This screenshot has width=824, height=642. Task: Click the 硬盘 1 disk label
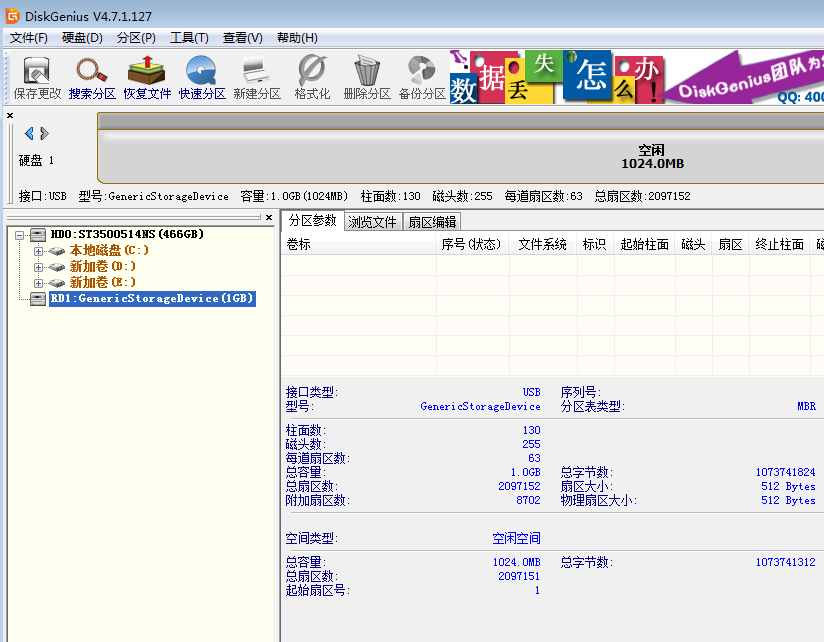(36, 160)
